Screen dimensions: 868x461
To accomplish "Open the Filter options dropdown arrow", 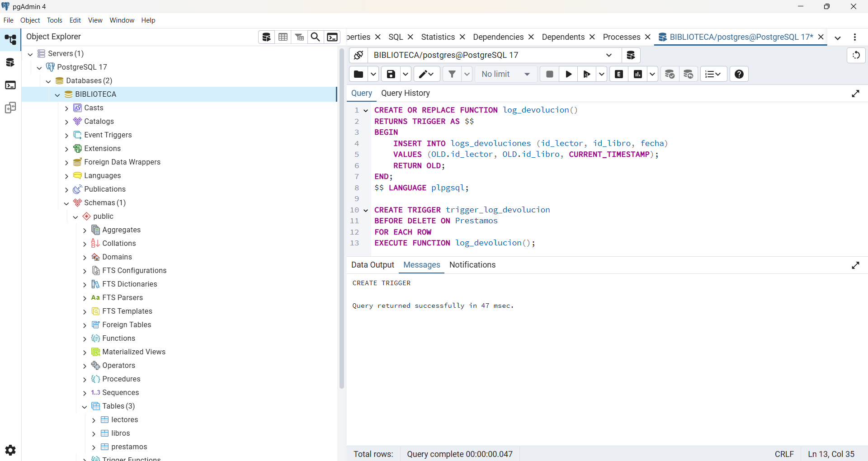I will click(467, 74).
